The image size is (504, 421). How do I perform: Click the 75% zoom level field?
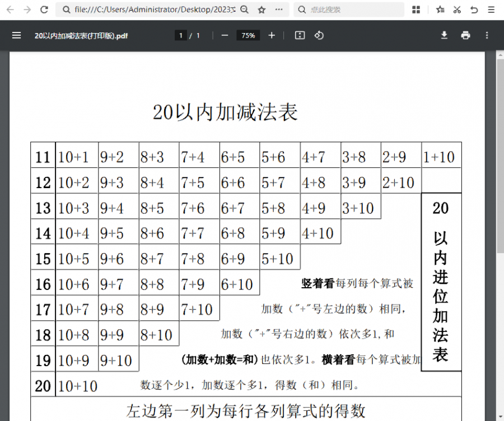point(248,35)
